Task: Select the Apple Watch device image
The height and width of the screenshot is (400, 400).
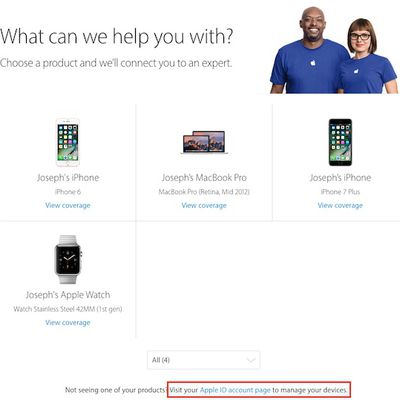Action: tap(68, 260)
